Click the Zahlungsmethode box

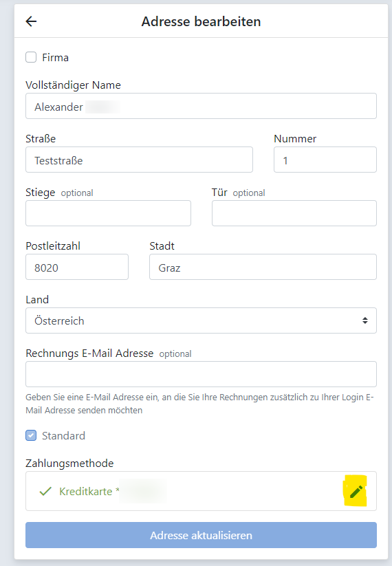pos(201,491)
